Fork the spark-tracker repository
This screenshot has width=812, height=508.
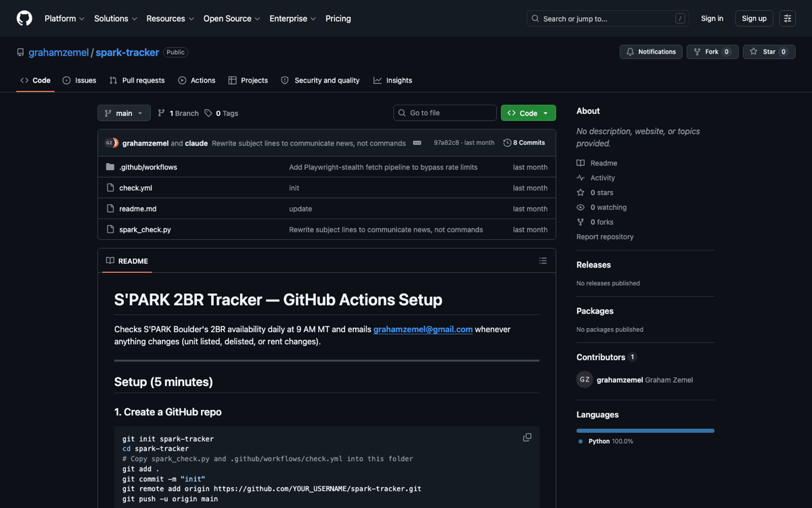click(713, 52)
